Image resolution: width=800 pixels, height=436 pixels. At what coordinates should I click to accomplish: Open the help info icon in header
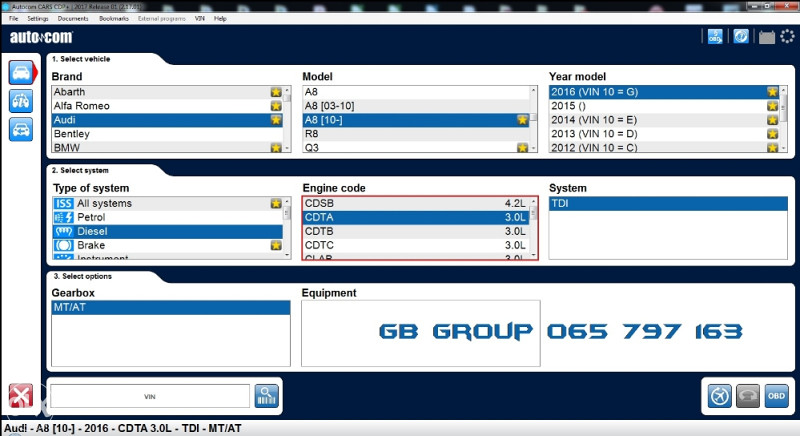(x=741, y=37)
